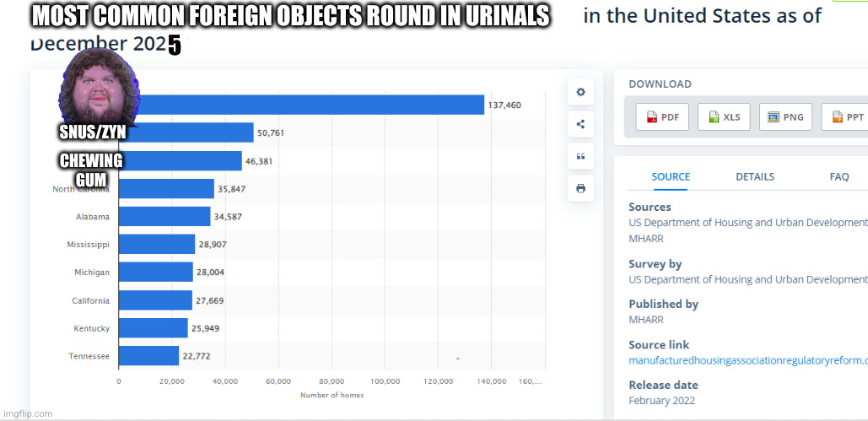
Task: Print the chart with the printer icon
Action: (580, 188)
